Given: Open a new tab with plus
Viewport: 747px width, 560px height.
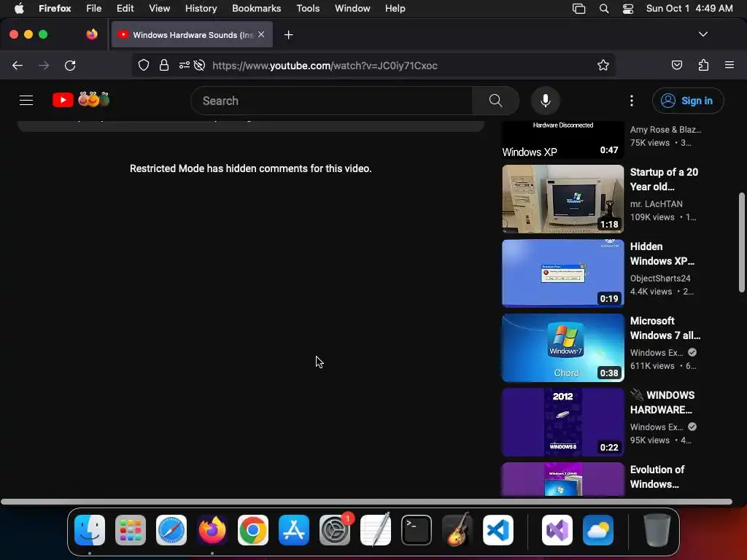Looking at the screenshot, I should click(x=288, y=35).
